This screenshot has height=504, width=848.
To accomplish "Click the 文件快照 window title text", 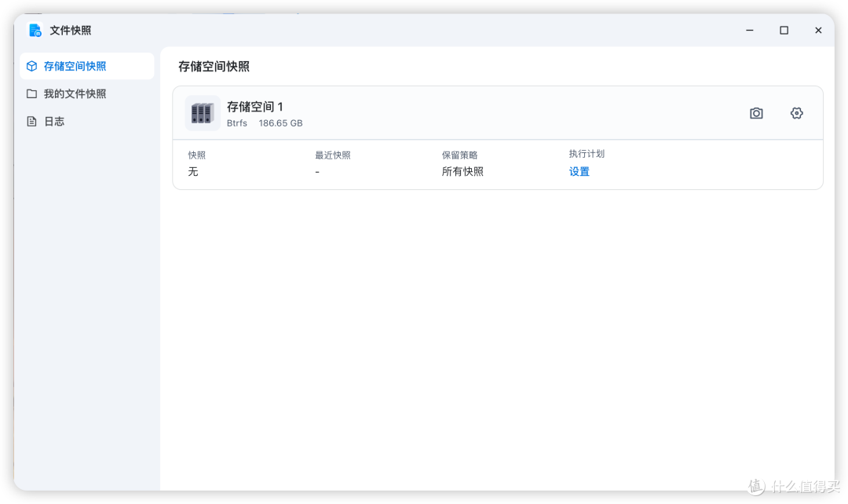I will point(71,31).
